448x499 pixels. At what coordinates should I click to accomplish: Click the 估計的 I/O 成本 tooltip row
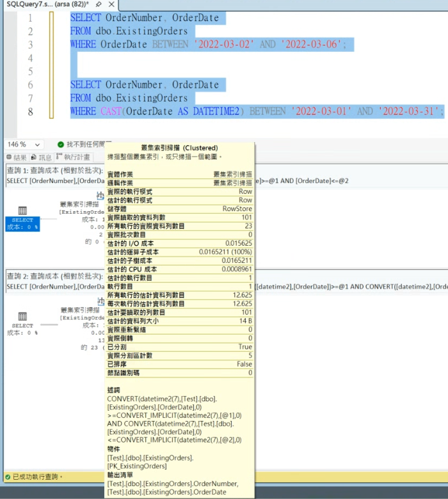[x=180, y=244]
